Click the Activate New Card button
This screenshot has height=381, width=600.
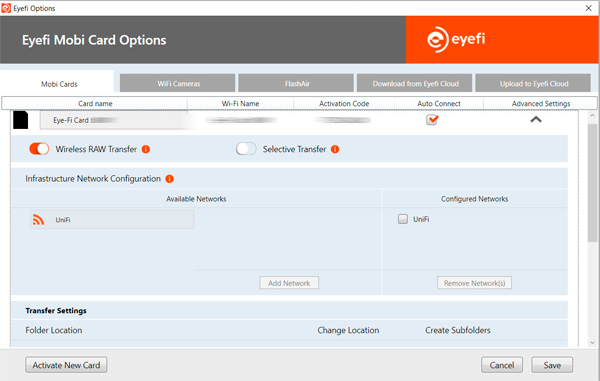tap(66, 365)
